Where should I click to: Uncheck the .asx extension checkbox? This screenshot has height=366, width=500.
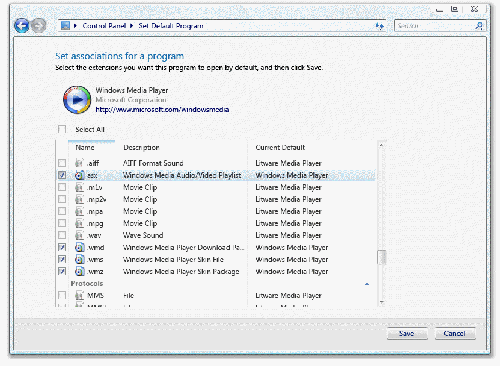pyautogui.click(x=62, y=175)
